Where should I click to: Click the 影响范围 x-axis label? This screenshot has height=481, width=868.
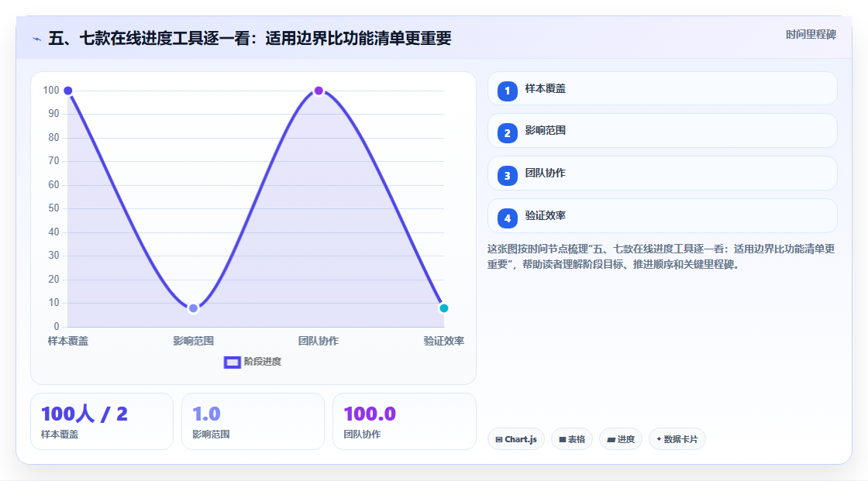coord(193,342)
